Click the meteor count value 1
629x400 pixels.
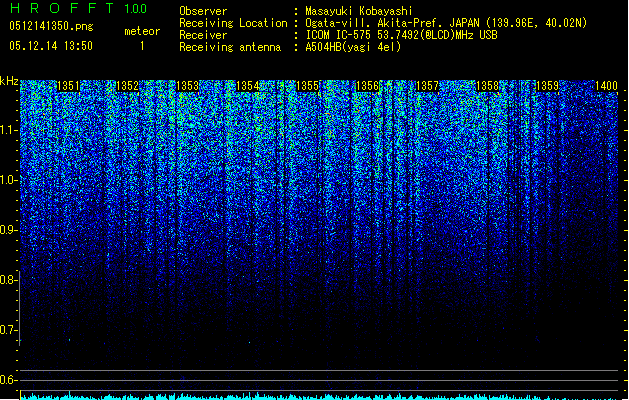click(x=142, y=46)
